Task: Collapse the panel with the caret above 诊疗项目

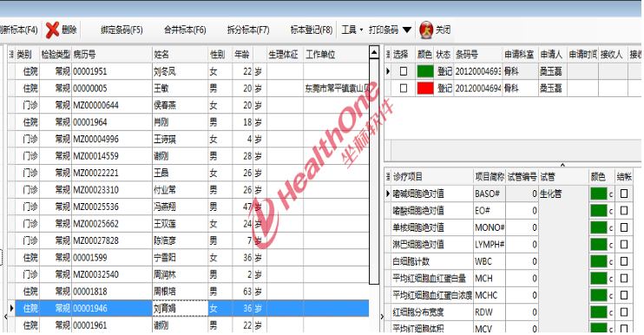Action: point(562,165)
